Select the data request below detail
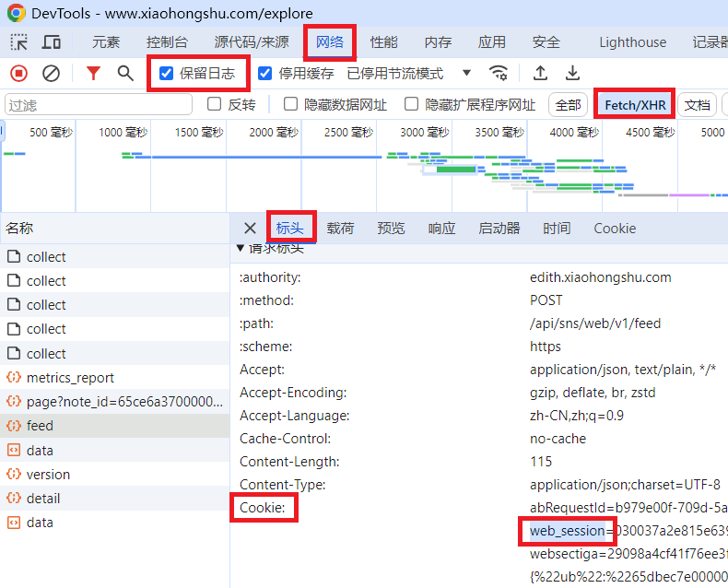This screenshot has height=588, width=728. (x=114, y=523)
